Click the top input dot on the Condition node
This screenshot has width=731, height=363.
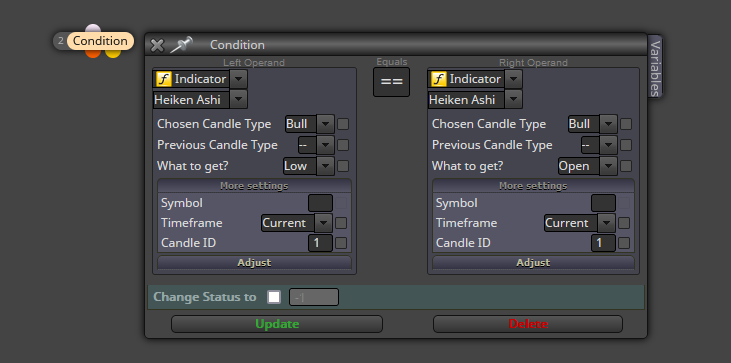93,29
